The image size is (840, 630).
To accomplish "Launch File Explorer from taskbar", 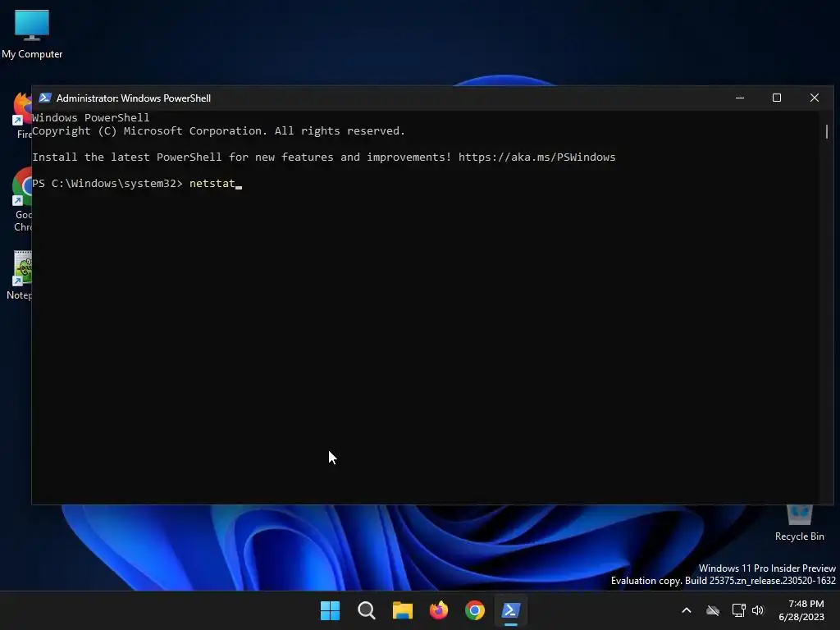I will click(402, 610).
